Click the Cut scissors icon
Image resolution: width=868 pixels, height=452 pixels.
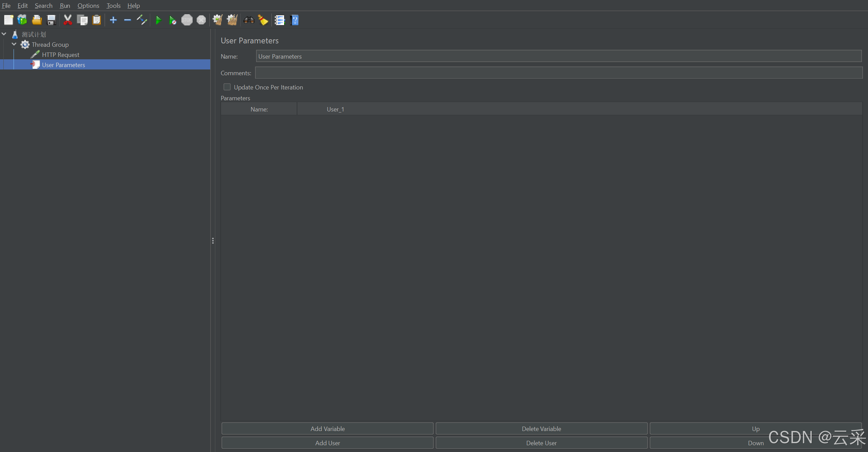[x=68, y=20]
